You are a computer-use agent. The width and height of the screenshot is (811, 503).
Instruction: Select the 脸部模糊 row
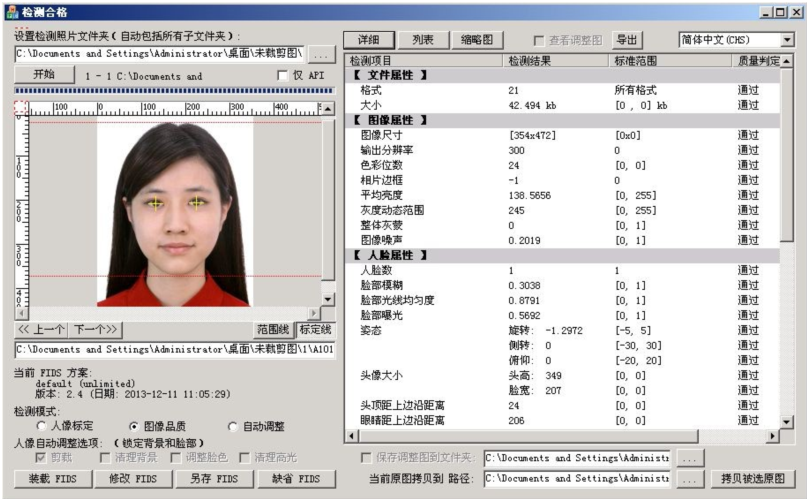click(x=563, y=285)
